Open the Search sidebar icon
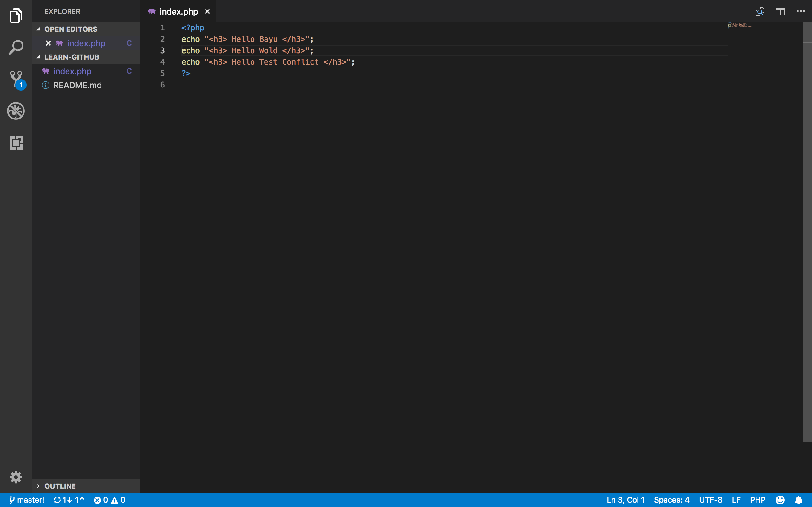Screen dimensions: 812x507 click(16, 47)
